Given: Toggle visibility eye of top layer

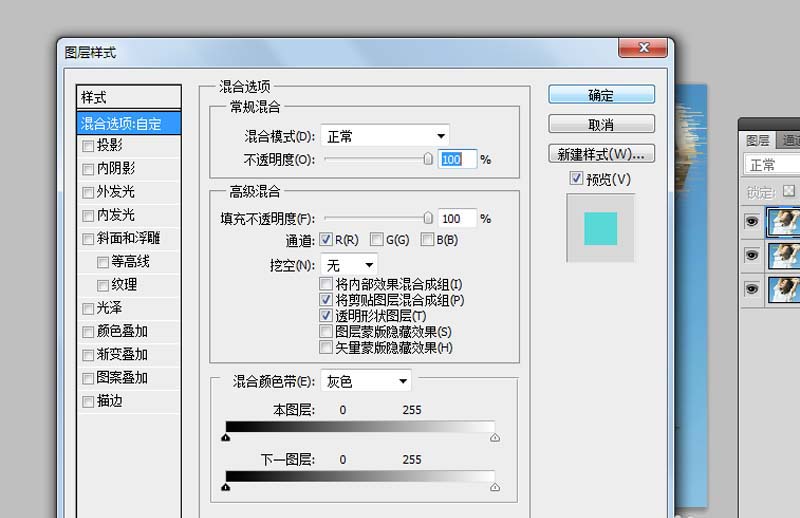Looking at the screenshot, I should [x=752, y=221].
